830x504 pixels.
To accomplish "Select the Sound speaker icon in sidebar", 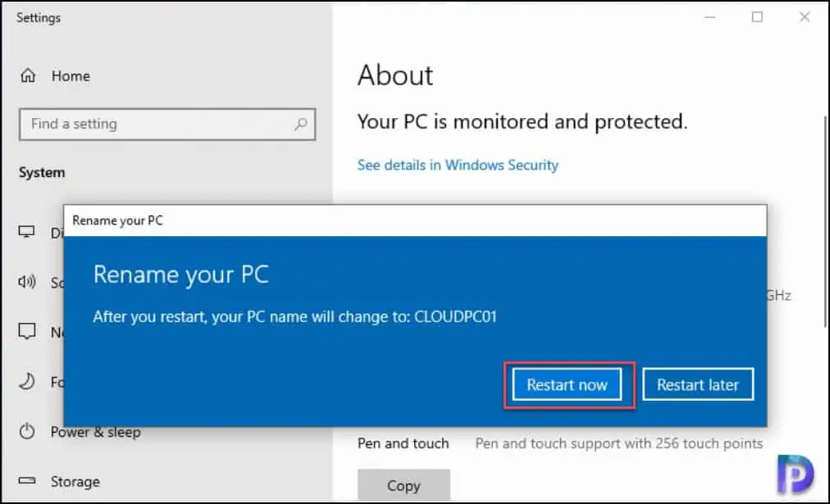I will point(27,281).
